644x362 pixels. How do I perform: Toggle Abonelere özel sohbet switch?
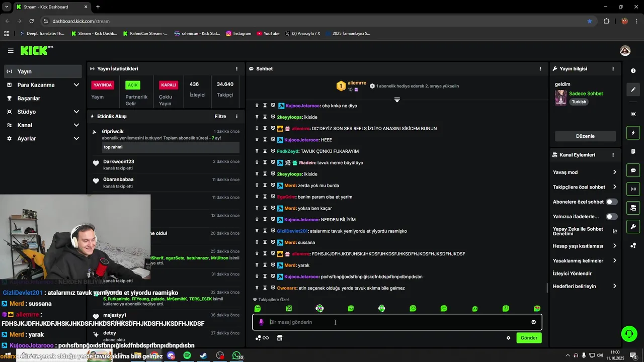click(x=611, y=202)
